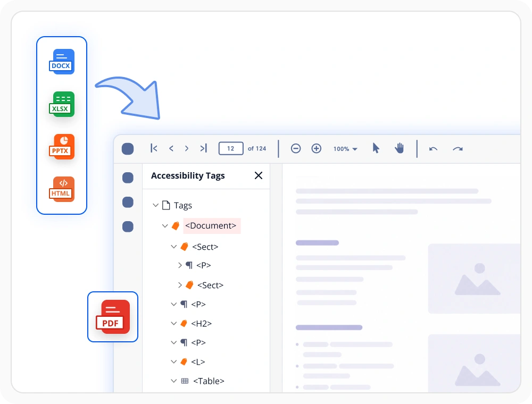This screenshot has height=404, width=532.
Task: Select the highlighted <Document> tag
Action: coord(212,226)
